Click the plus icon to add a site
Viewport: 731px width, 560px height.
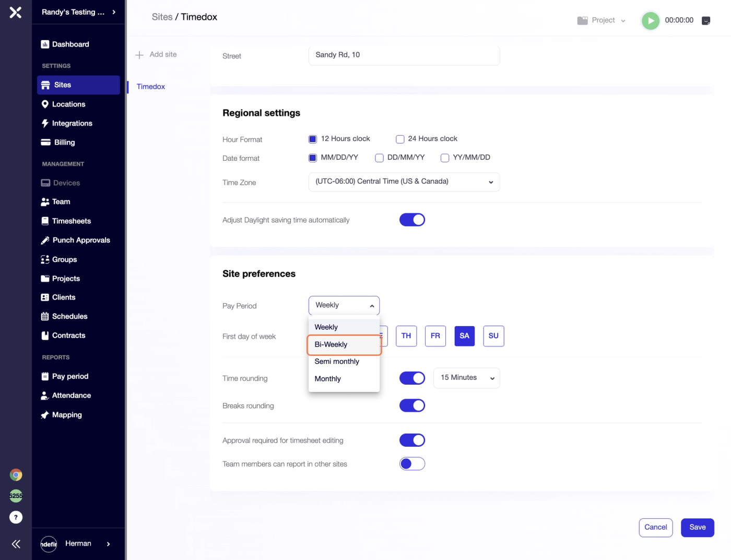coord(139,55)
